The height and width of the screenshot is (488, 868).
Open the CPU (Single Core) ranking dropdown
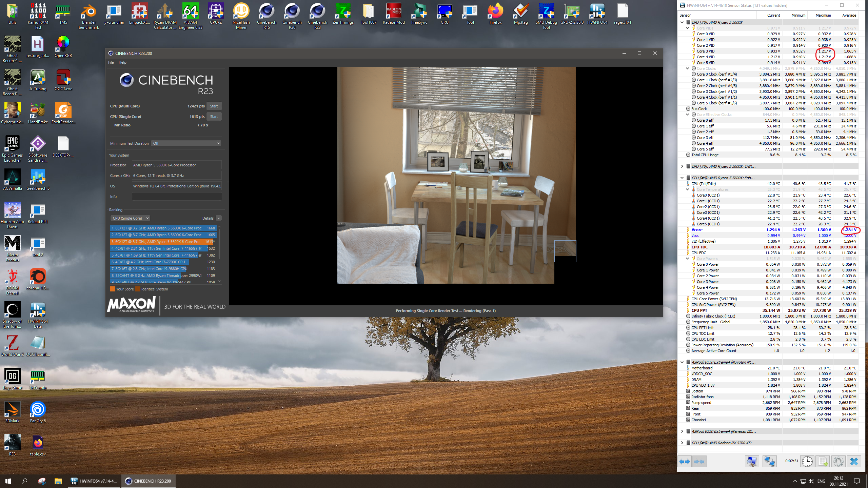(x=130, y=218)
